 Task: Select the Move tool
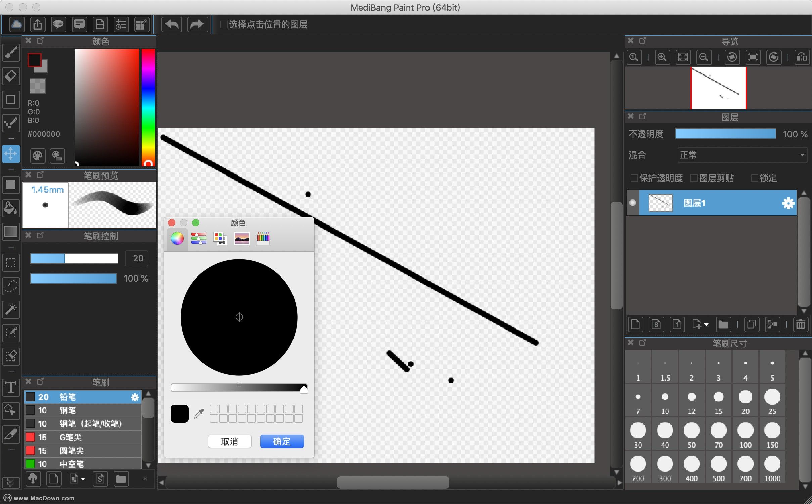point(11,154)
